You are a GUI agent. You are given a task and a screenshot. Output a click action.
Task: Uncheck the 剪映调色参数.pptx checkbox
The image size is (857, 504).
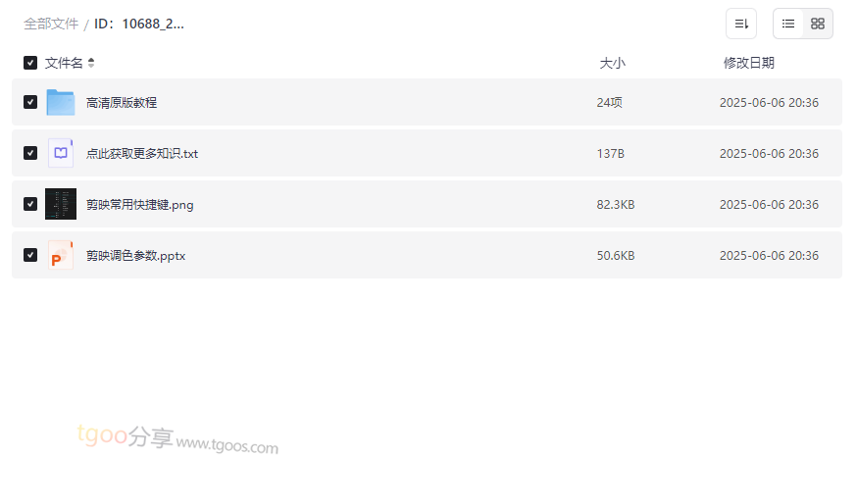click(30, 255)
